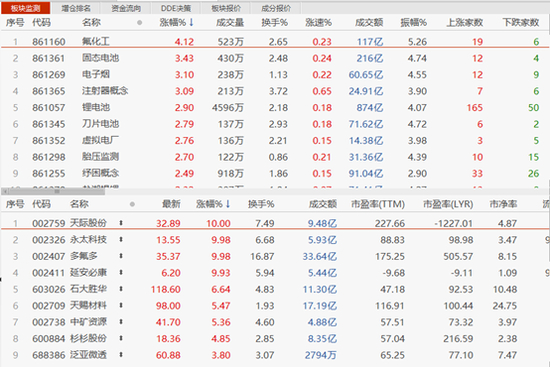Sort stock list by 市盈率(TTM) column

[x=378, y=204]
